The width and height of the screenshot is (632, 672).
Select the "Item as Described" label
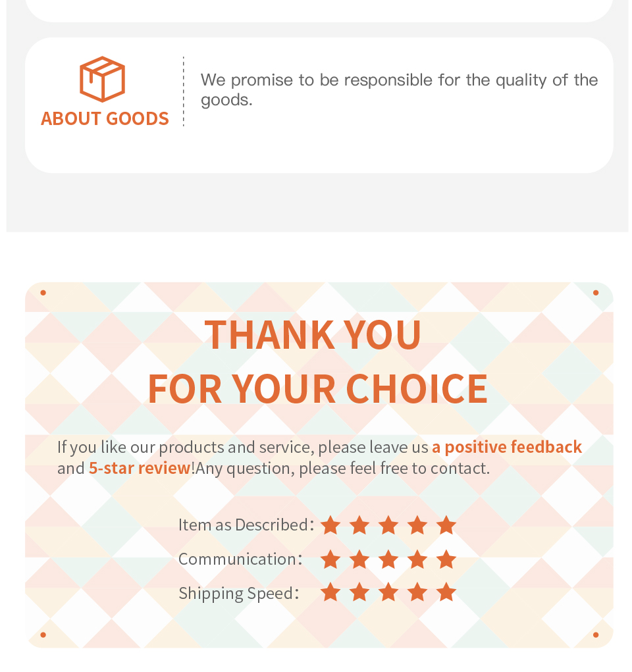(x=243, y=525)
